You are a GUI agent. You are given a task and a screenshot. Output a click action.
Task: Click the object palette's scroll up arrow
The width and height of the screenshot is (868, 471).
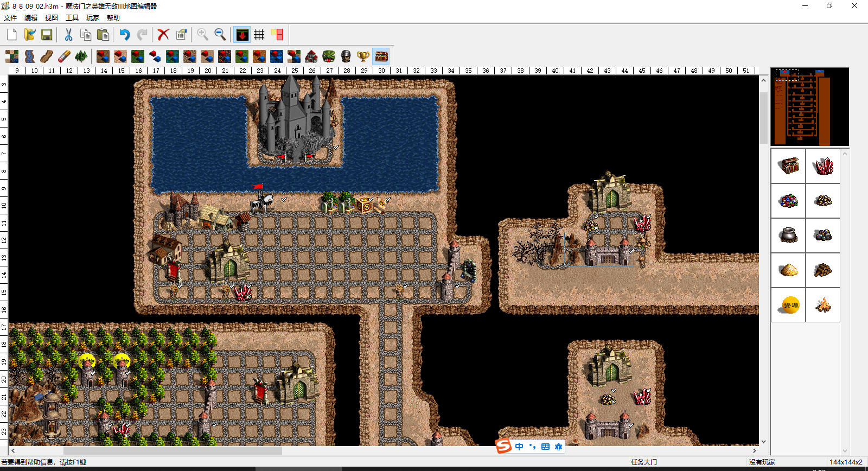845,154
